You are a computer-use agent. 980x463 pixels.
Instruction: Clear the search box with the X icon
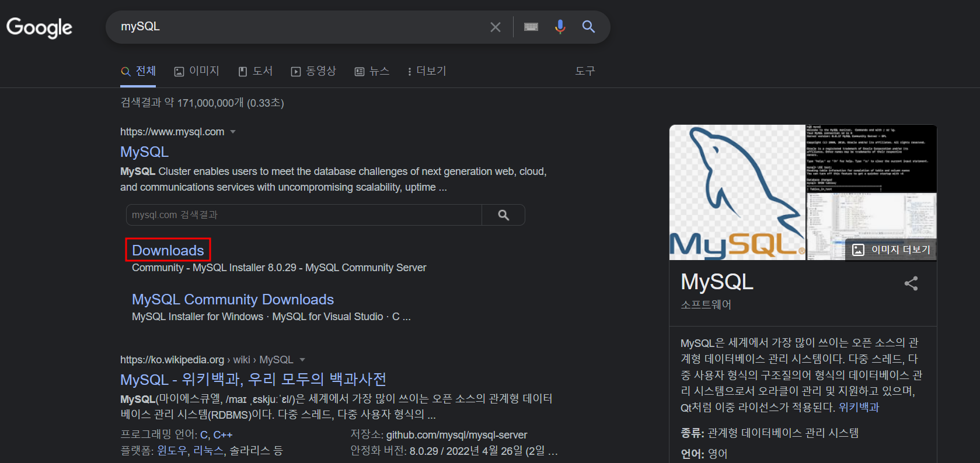click(496, 27)
